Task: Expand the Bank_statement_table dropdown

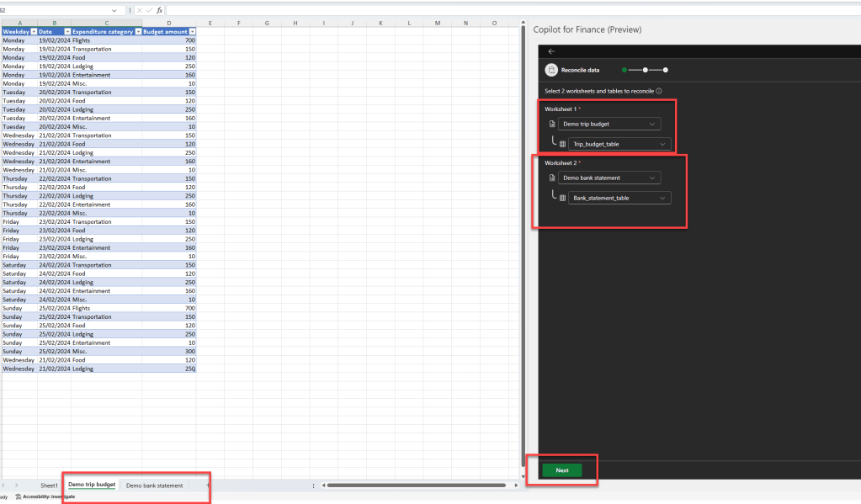Action: tap(663, 198)
